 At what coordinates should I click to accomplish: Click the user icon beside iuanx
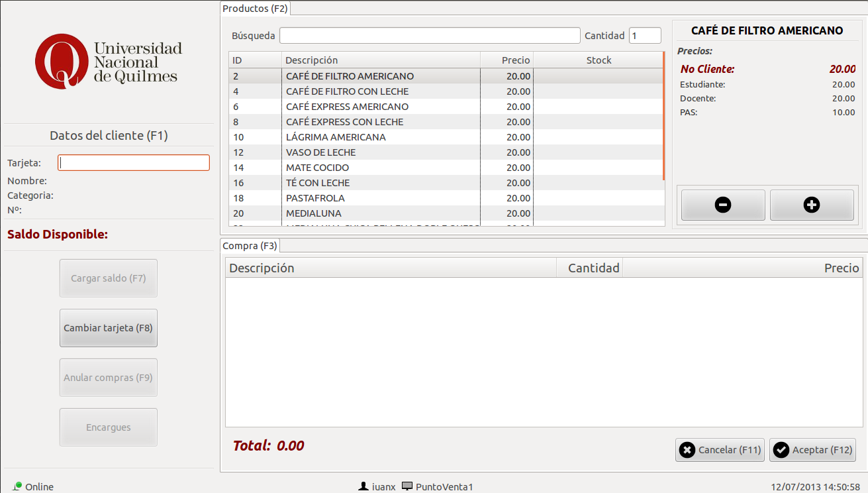[363, 486]
